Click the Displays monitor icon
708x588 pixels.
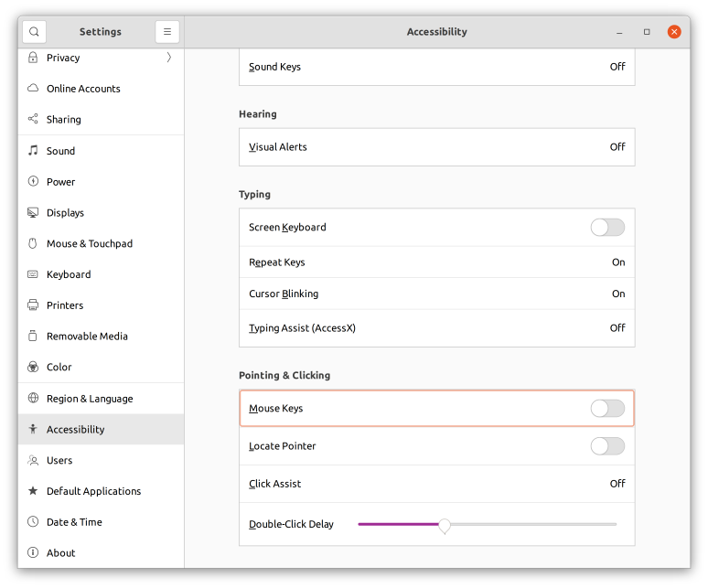33,212
